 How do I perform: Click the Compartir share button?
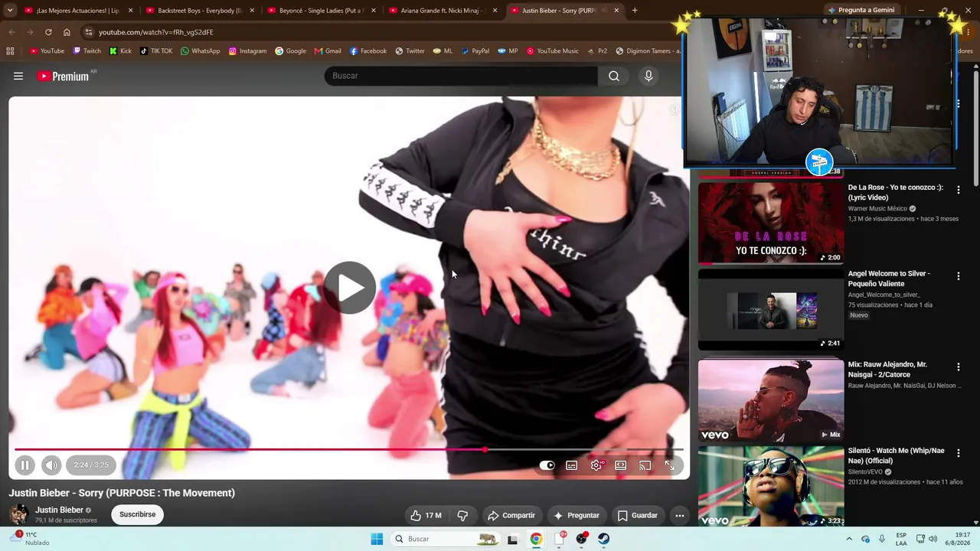pyautogui.click(x=511, y=515)
